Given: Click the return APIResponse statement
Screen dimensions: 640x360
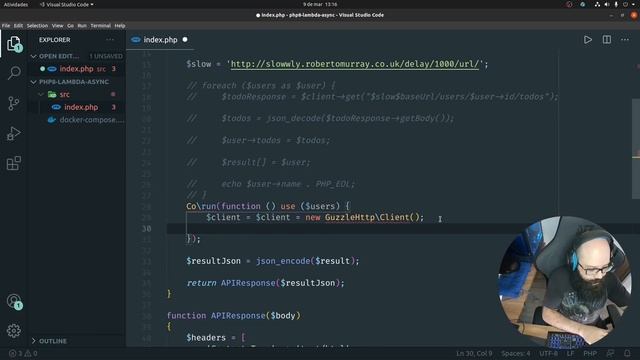Looking at the screenshot, I should pos(265,283).
